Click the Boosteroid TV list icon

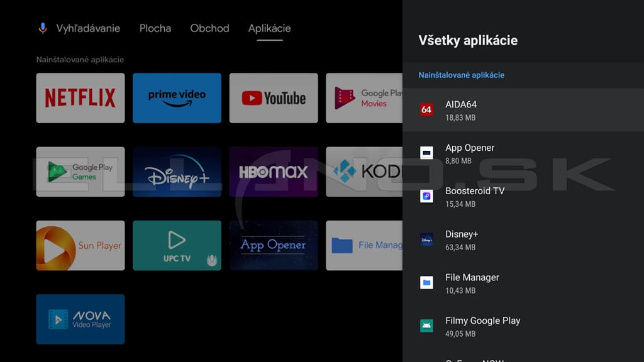(x=426, y=196)
